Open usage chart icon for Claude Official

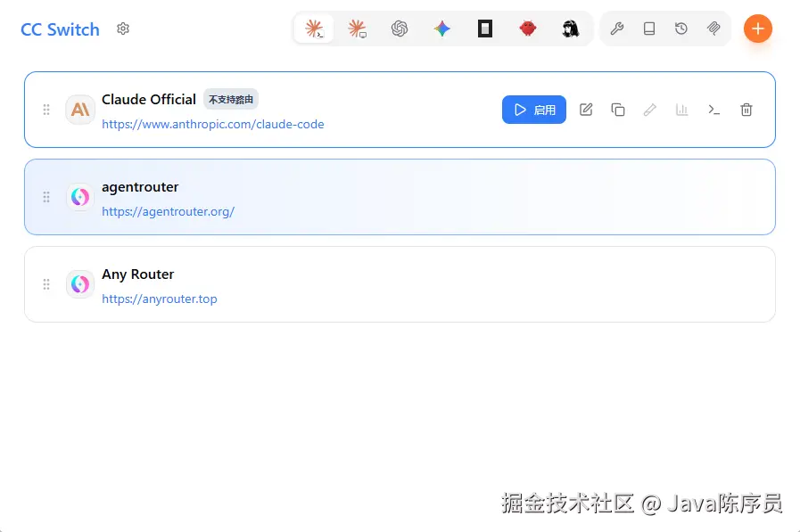(x=682, y=110)
